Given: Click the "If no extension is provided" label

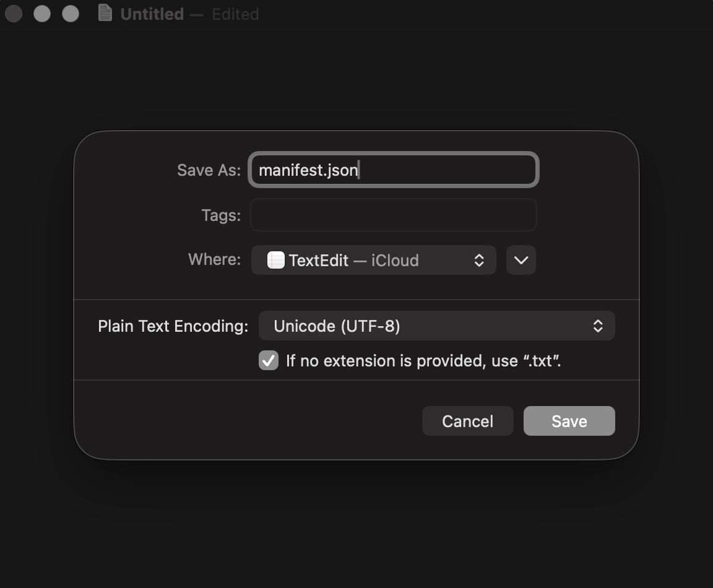Looking at the screenshot, I should 423,360.
